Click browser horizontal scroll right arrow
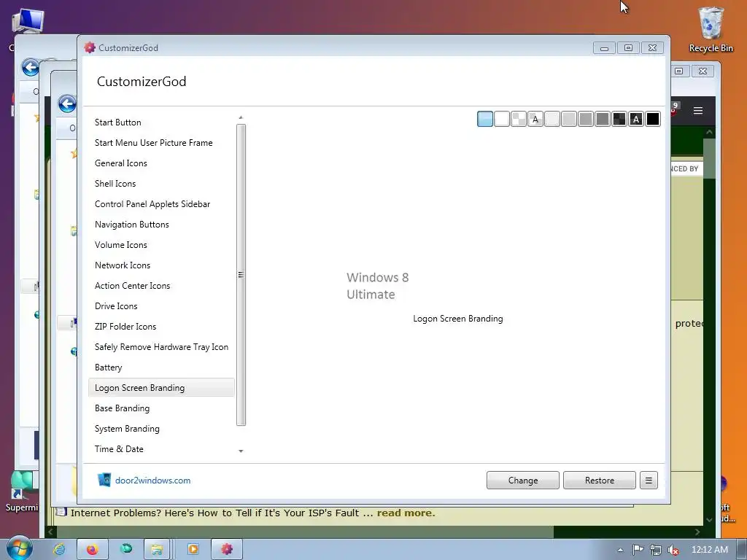Viewport: 747px width, 560px height. pyautogui.click(x=697, y=532)
